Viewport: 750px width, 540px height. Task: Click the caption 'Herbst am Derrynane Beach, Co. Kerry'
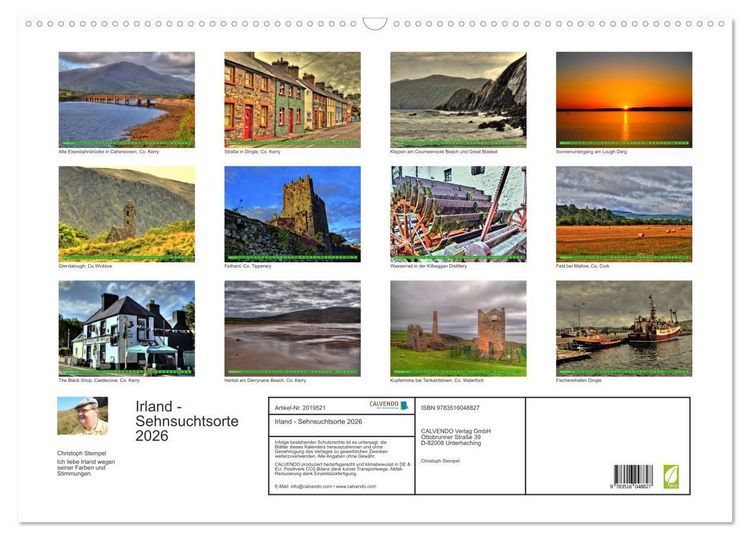click(265, 380)
